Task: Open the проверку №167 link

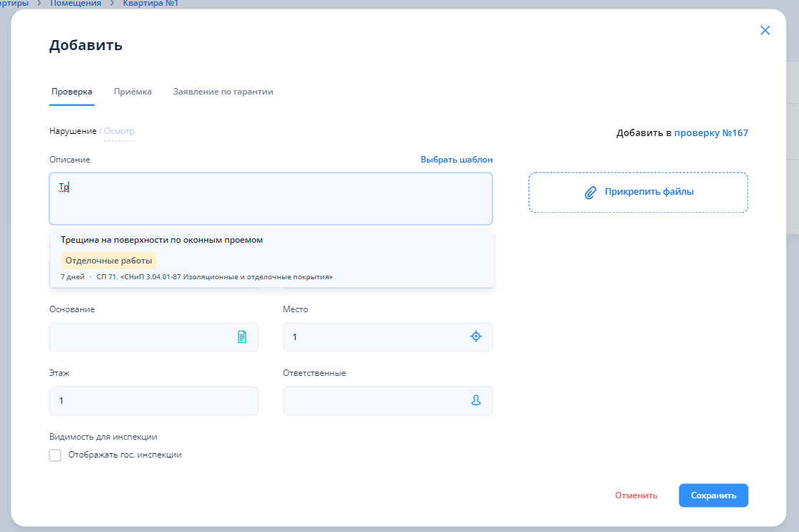Action: [711, 132]
